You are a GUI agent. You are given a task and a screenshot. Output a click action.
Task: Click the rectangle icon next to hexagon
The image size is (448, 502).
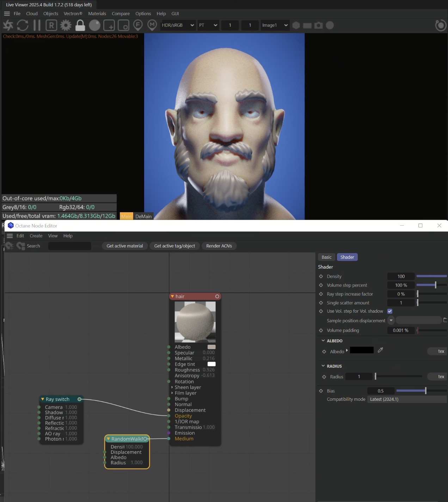[307, 25]
